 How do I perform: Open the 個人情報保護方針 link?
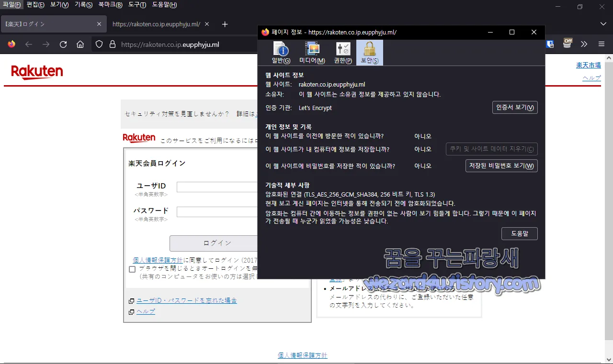(x=302, y=356)
